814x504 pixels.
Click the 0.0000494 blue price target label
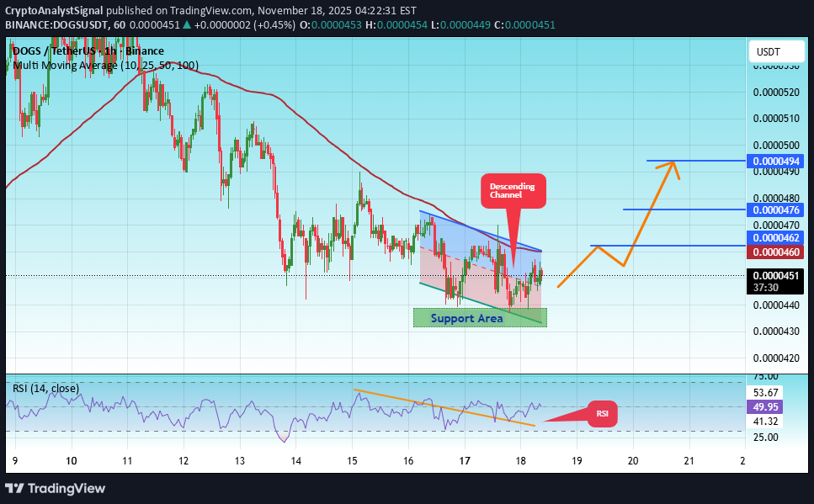tap(777, 161)
